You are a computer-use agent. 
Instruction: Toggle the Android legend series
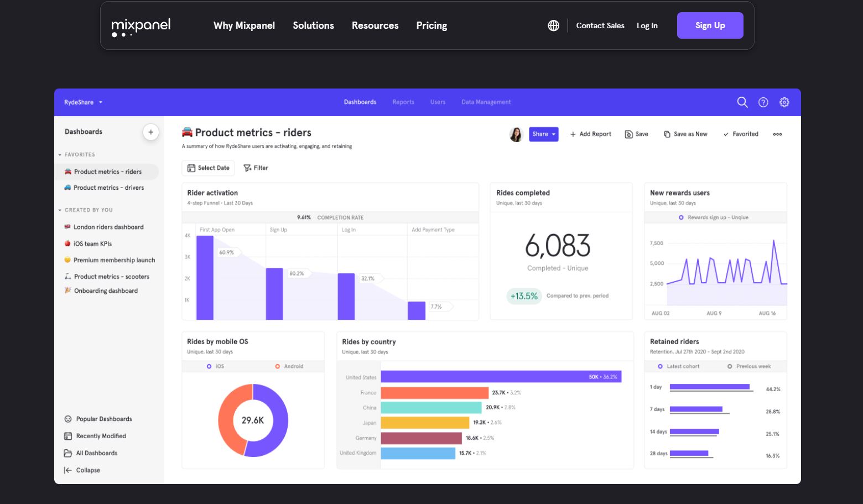pyautogui.click(x=289, y=367)
